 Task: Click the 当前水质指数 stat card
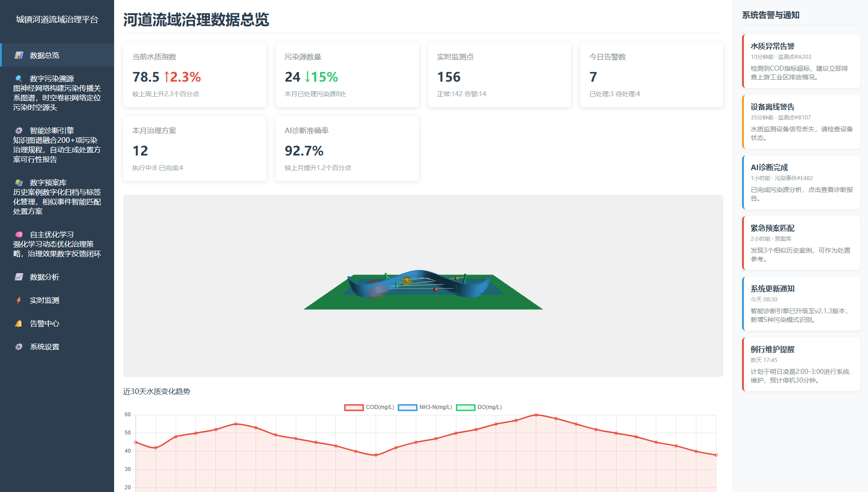click(x=194, y=75)
